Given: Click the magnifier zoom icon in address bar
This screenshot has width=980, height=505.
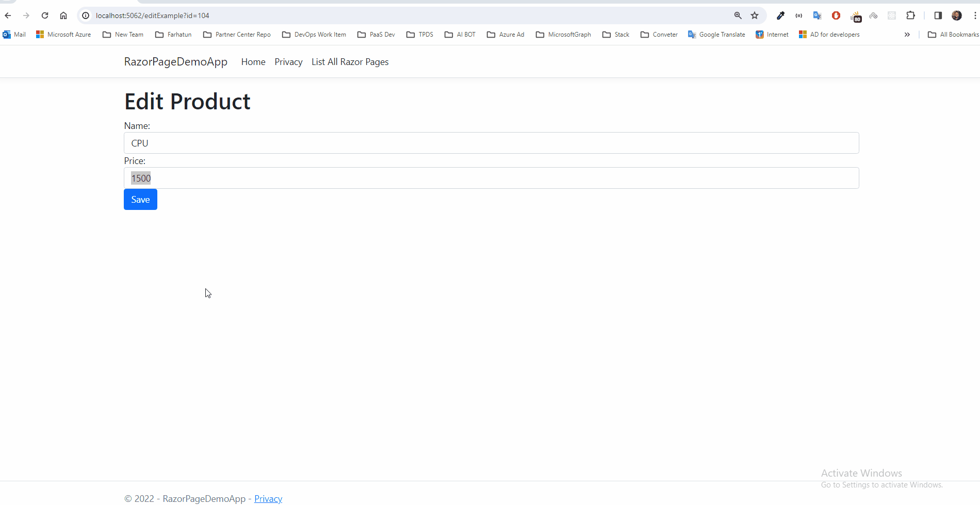Looking at the screenshot, I should pos(738,15).
